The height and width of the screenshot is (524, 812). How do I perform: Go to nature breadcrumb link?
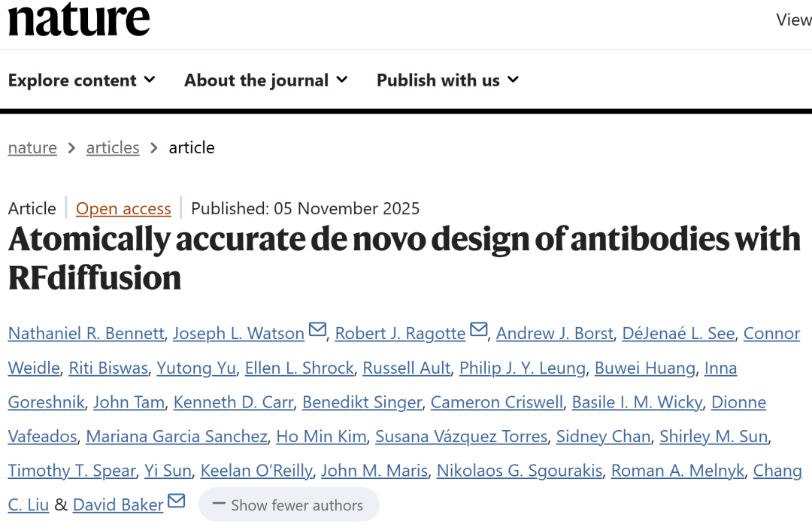32,148
